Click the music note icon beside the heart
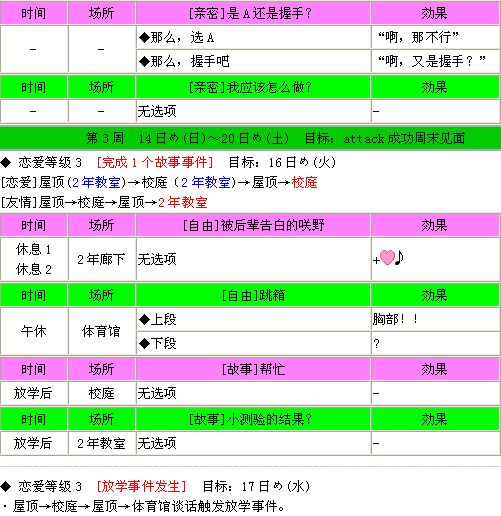This screenshot has width=501, height=516. point(399,258)
